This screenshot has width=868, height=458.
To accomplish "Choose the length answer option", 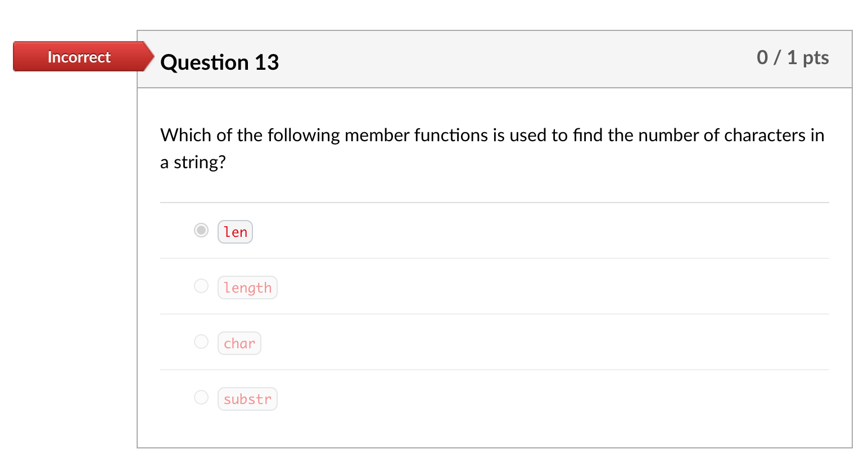I will [x=201, y=286].
